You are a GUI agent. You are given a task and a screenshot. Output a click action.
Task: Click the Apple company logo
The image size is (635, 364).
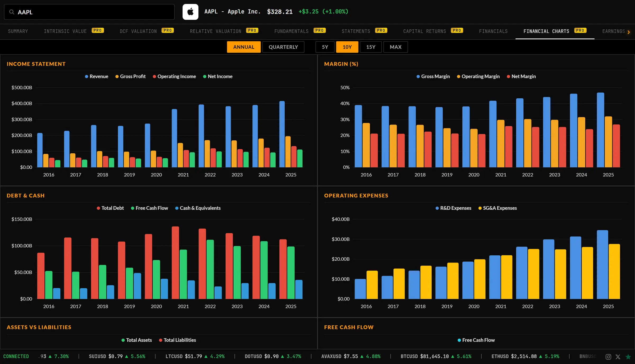click(190, 12)
